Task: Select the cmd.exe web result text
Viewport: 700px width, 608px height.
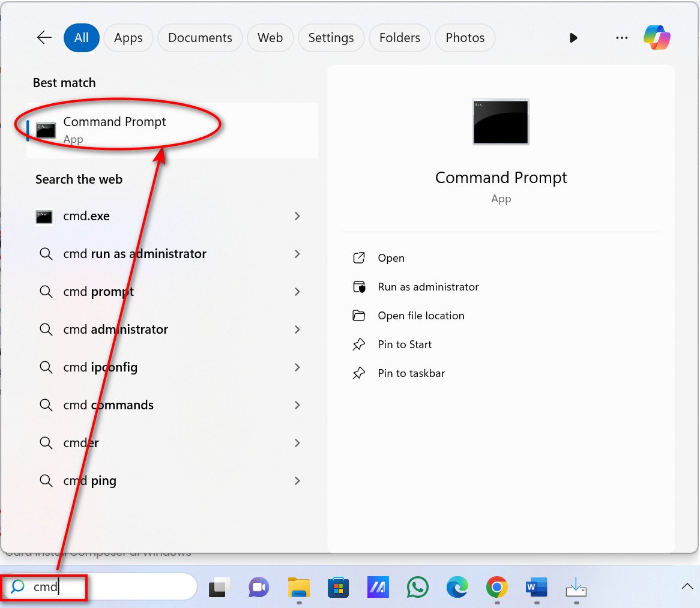Action: point(86,216)
